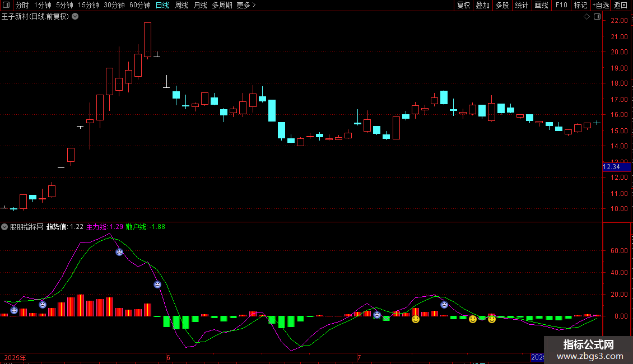The width and height of the screenshot is (633, 364).
Task: Open the 统计 statistics button
Action: 522,5
